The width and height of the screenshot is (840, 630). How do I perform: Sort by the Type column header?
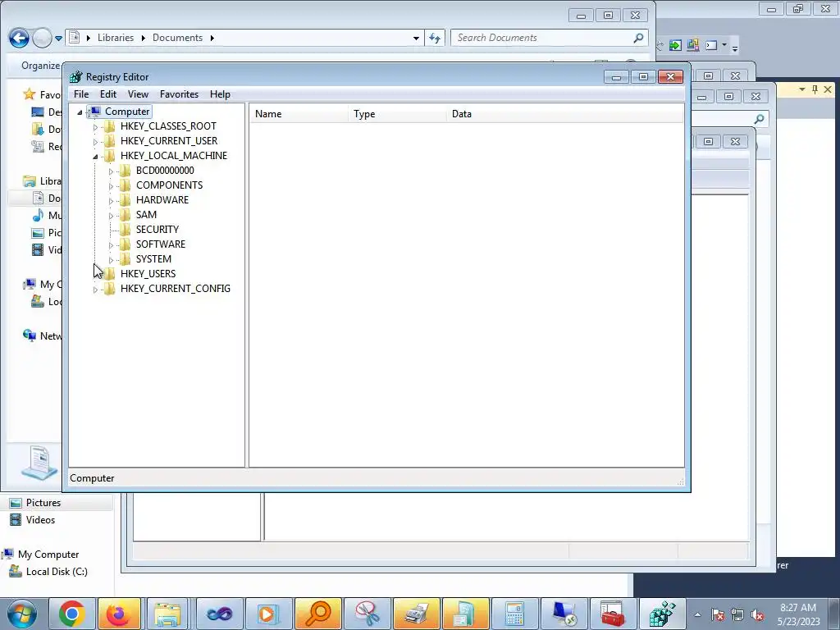tap(398, 114)
